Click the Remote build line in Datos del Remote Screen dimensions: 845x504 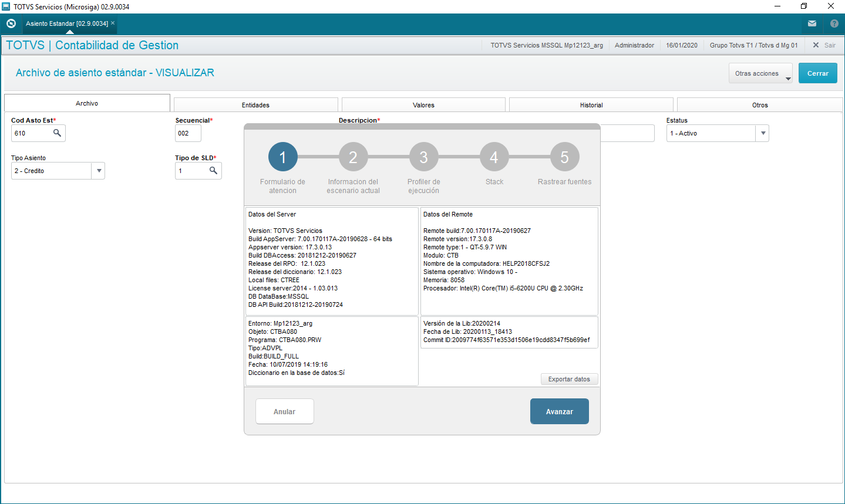477,231
